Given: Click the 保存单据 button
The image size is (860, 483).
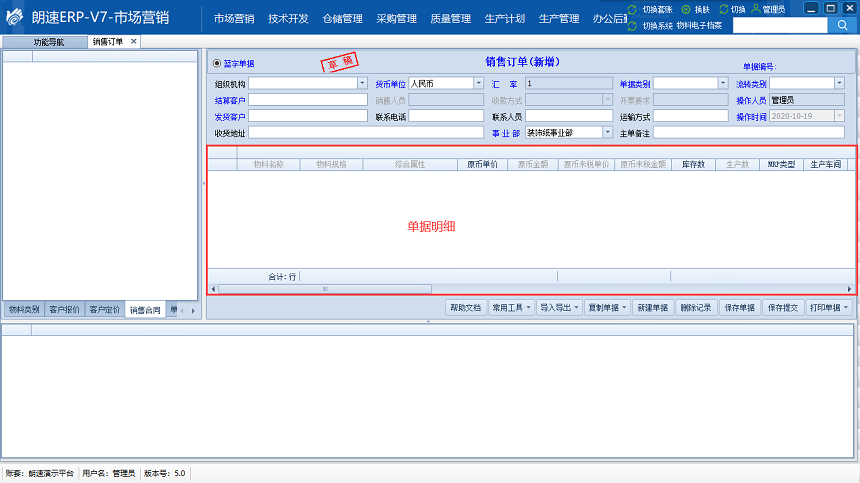Looking at the screenshot, I should click(739, 308).
